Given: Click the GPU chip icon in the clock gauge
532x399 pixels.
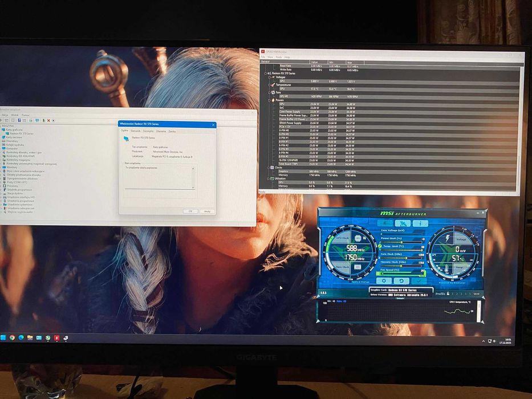Looking at the screenshot, I should pyautogui.click(x=358, y=238).
